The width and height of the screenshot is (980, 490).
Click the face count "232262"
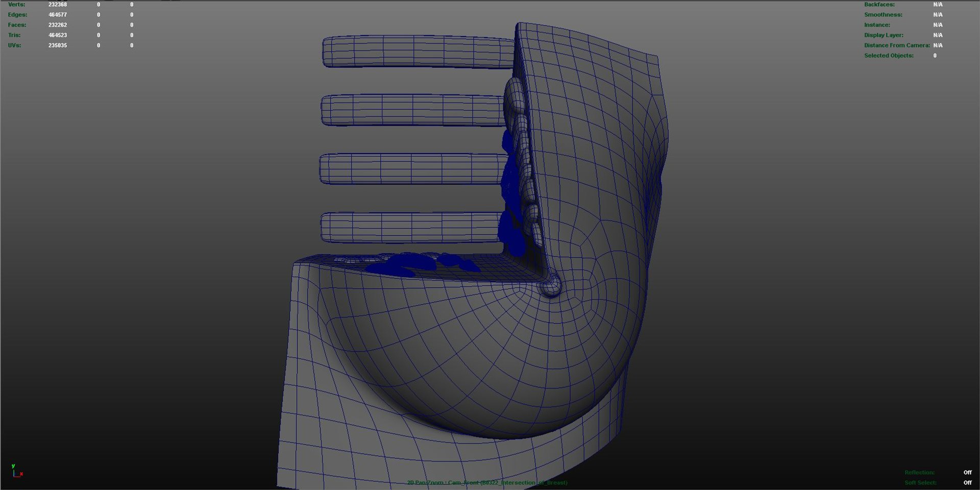(58, 25)
